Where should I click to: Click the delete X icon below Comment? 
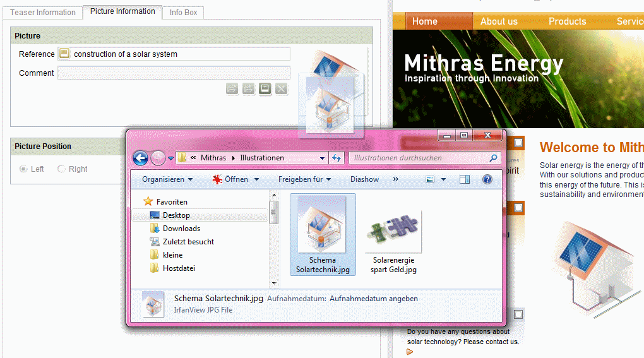[x=282, y=88]
